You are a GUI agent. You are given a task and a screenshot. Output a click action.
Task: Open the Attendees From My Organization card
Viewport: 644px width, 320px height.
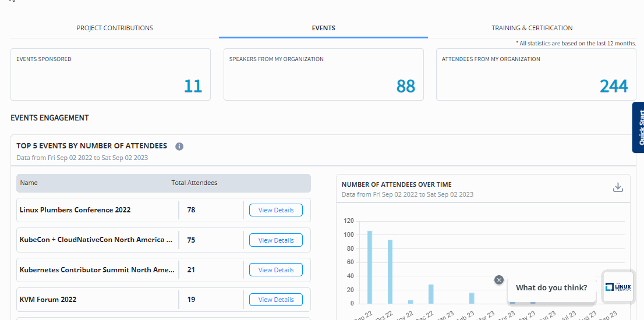point(536,74)
